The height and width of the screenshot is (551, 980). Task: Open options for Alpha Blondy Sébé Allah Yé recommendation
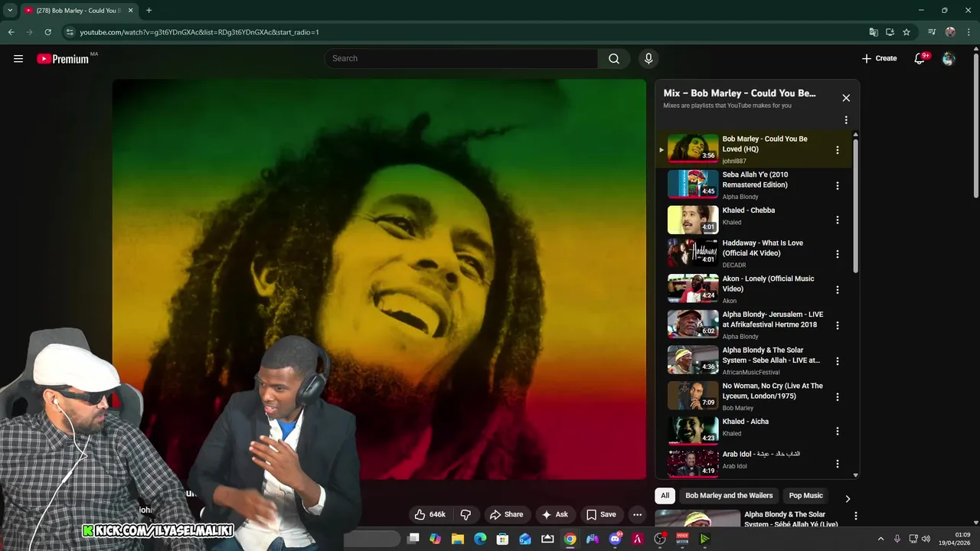click(856, 517)
